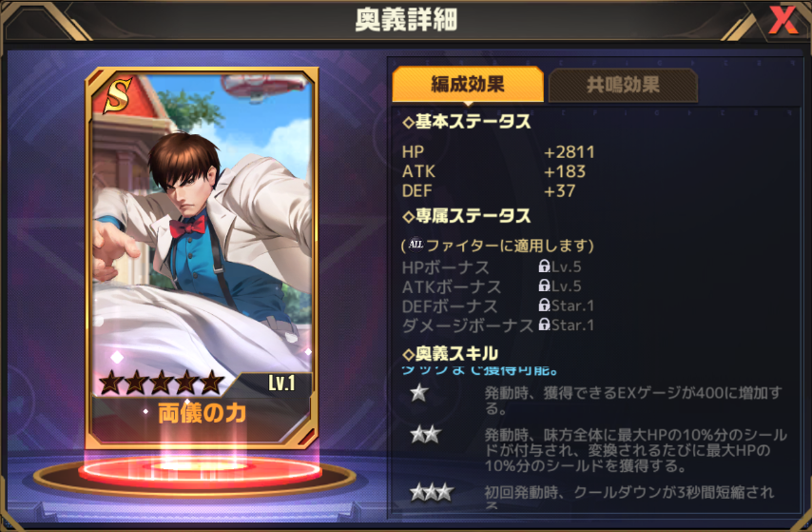Select the two-star skill icon

(x=425, y=435)
